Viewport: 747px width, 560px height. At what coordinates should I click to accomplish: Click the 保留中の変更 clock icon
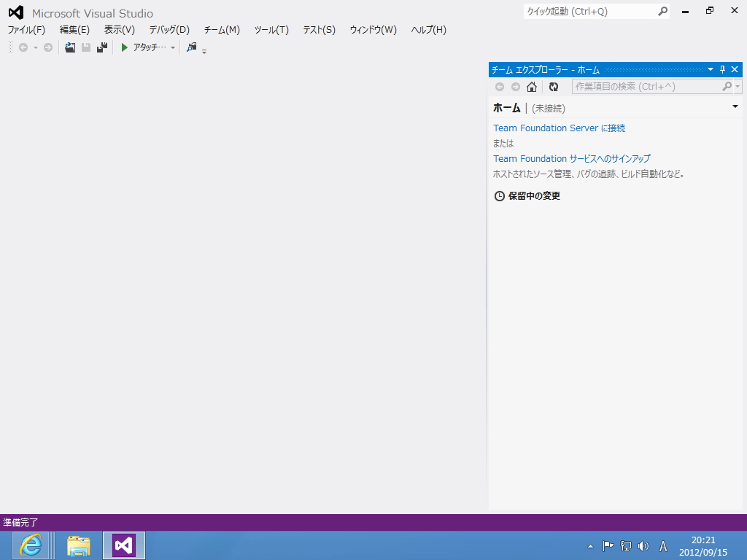[499, 196]
